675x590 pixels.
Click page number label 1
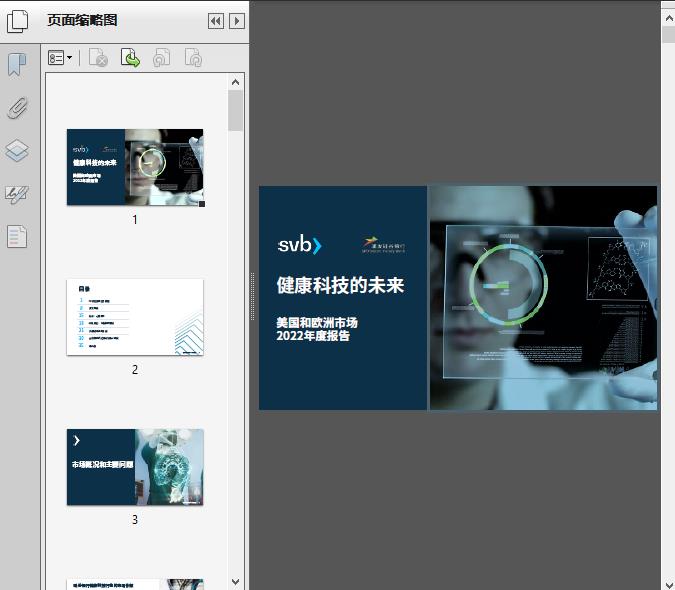tap(135, 220)
